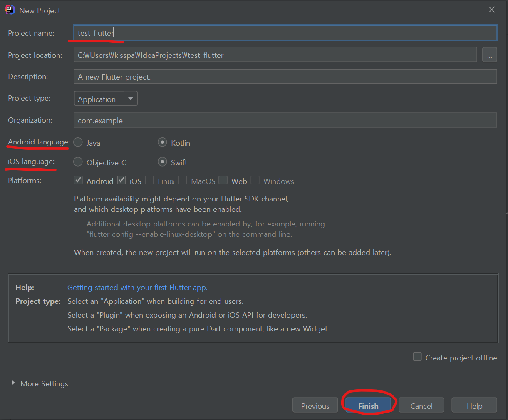Toggle the Android platform checkbox
508x420 pixels.
tap(78, 180)
